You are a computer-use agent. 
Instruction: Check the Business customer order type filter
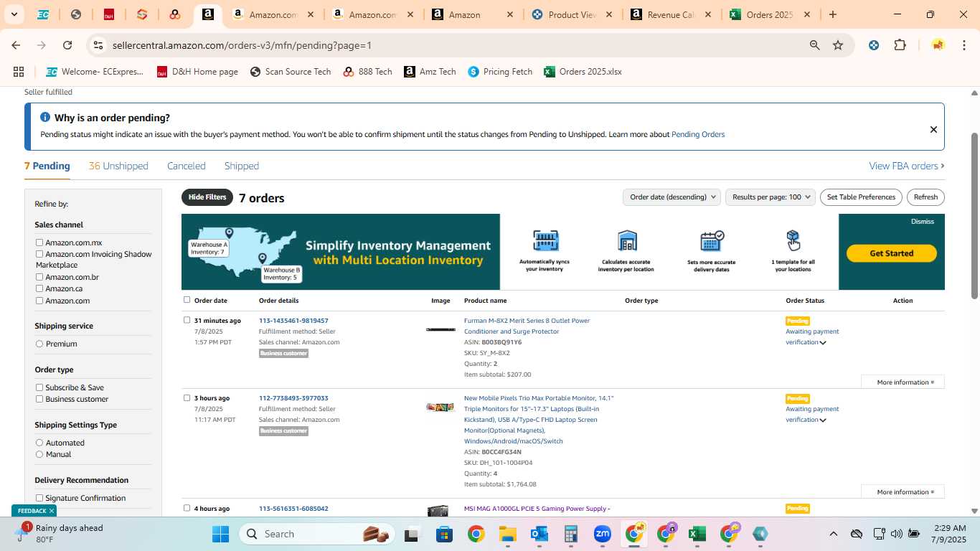point(39,399)
